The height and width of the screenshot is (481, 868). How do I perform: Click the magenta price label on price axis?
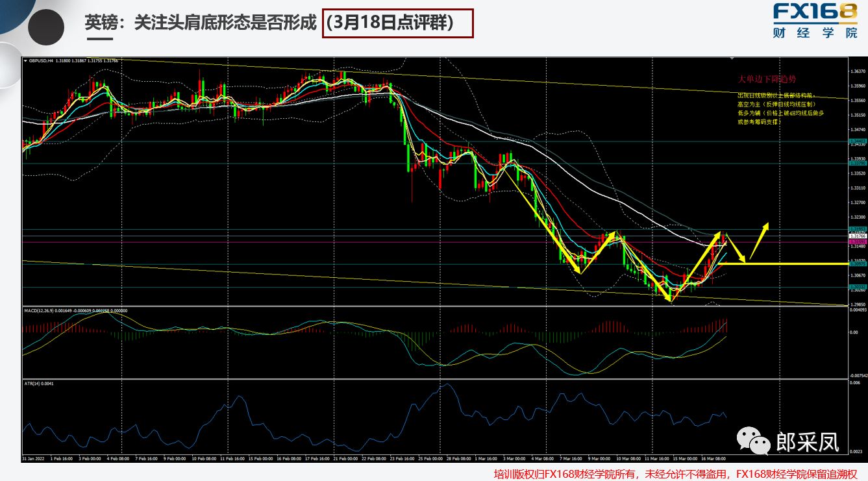pyautogui.click(x=858, y=241)
